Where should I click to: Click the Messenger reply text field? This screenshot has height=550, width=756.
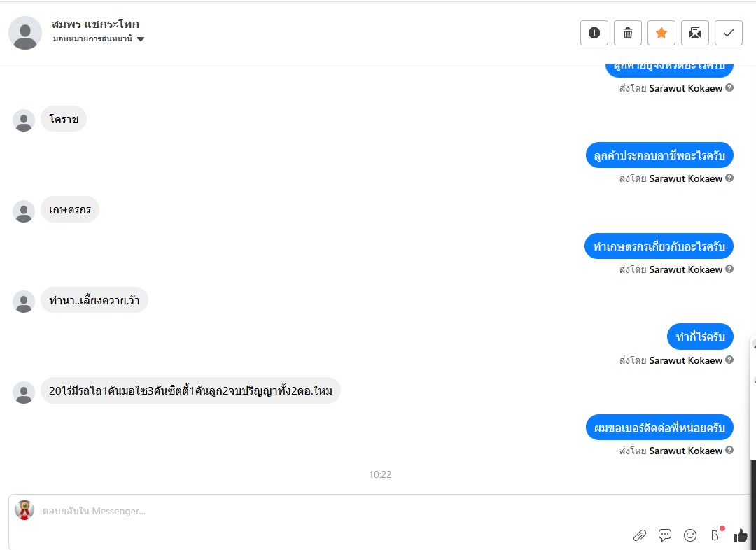click(x=337, y=511)
